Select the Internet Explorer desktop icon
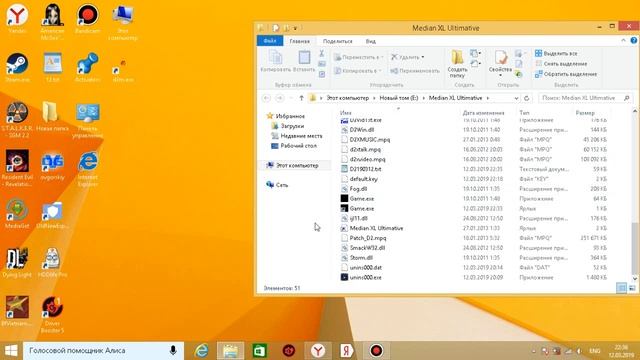Image resolution: width=640 pixels, height=360 pixels. 87,169
